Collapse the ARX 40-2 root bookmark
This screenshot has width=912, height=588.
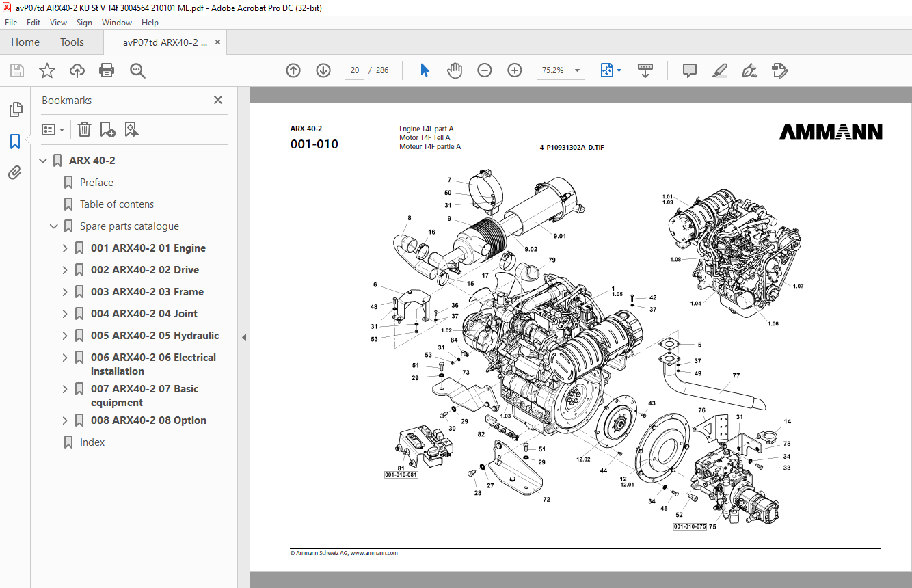tap(43, 161)
